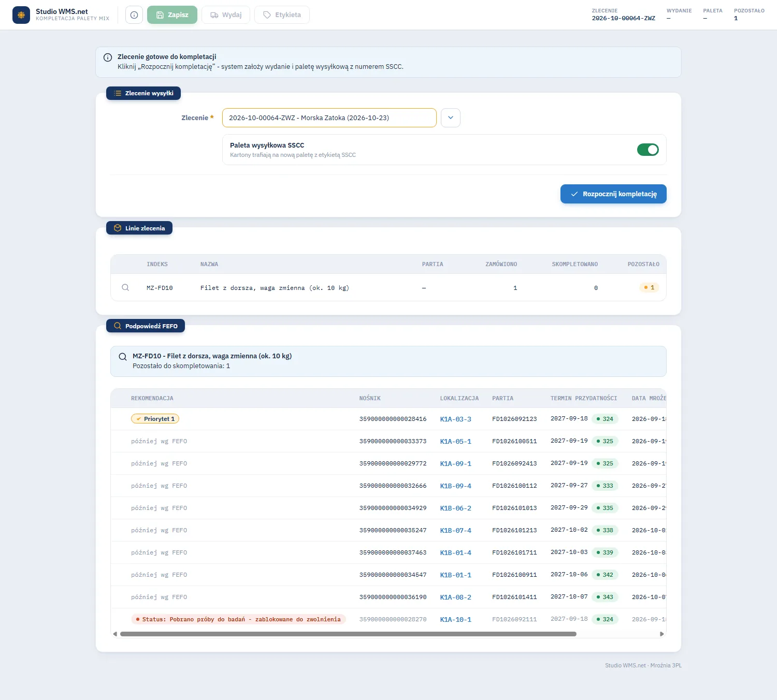This screenshot has height=700, width=777.
Task: Open location K1B-01-4
Action: [x=456, y=552]
